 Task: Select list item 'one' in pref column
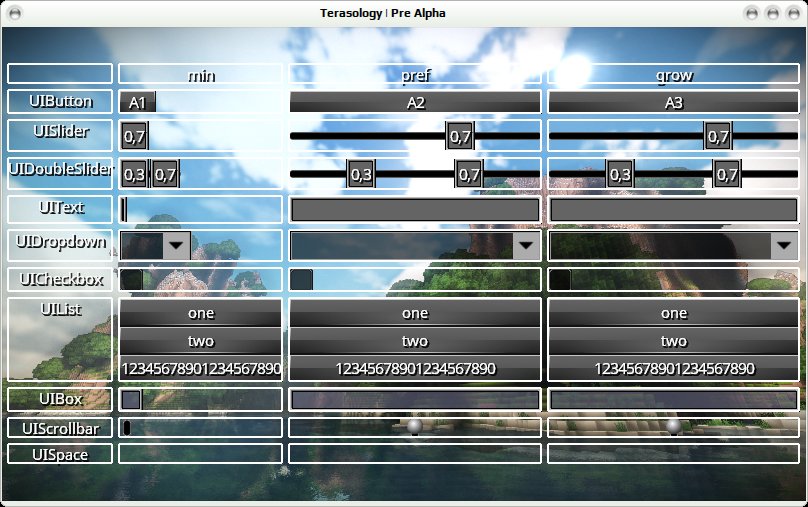point(415,313)
